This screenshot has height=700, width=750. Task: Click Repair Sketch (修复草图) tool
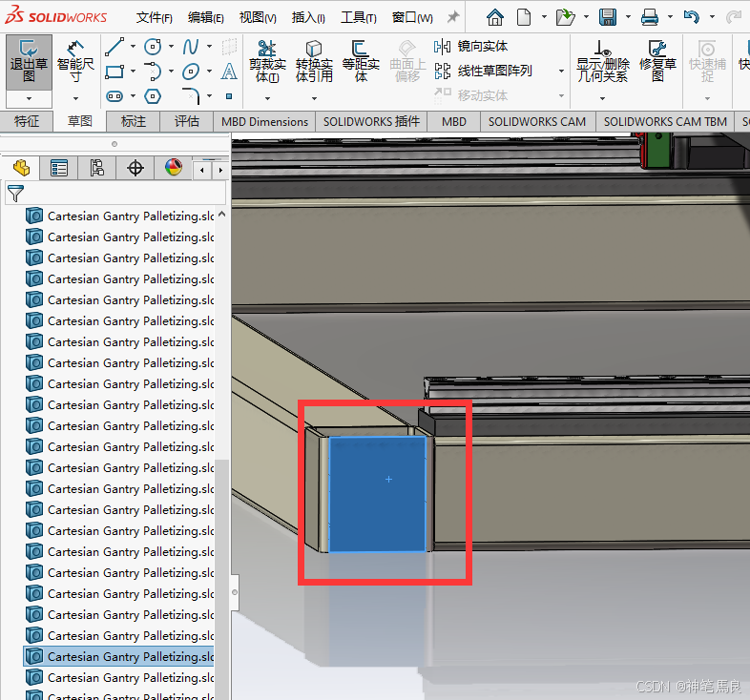click(x=657, y=61)
